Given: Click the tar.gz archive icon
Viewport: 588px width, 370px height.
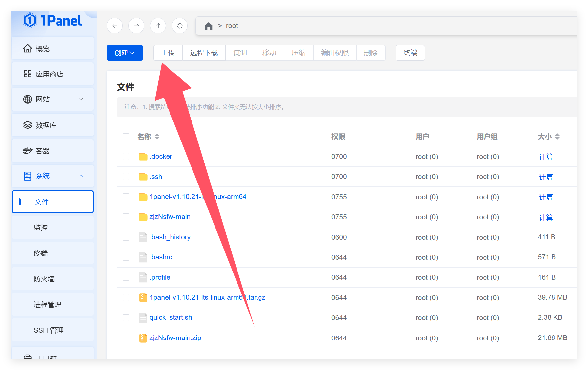Looking at the screenshot, I should pyautogui.click(x=143, y=297).
